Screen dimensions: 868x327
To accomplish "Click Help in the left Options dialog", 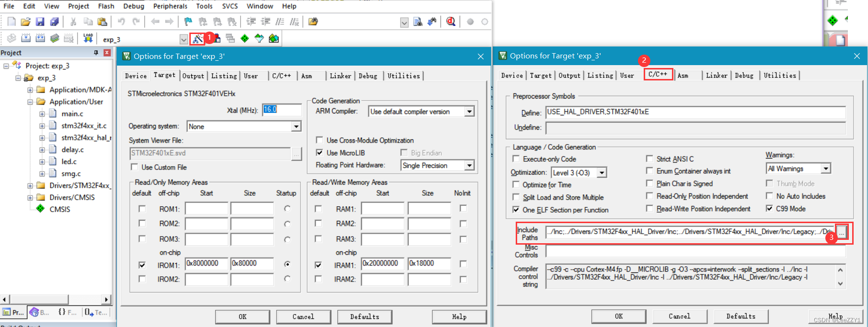I will click(x=459, y=316).
